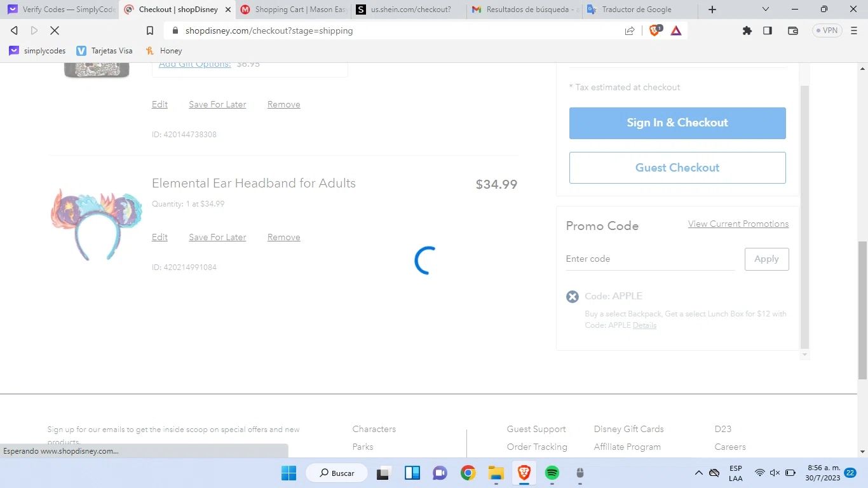Image resolution: width=868 pixels, height=488 pixels.
Task: Open the Careers footer link
Action: pyautogui.click(x=729, y=447)
